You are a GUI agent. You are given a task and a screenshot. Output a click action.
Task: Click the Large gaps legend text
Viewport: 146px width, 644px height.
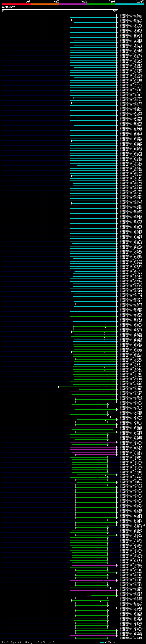pyautogui.click(x=28, y=642)
